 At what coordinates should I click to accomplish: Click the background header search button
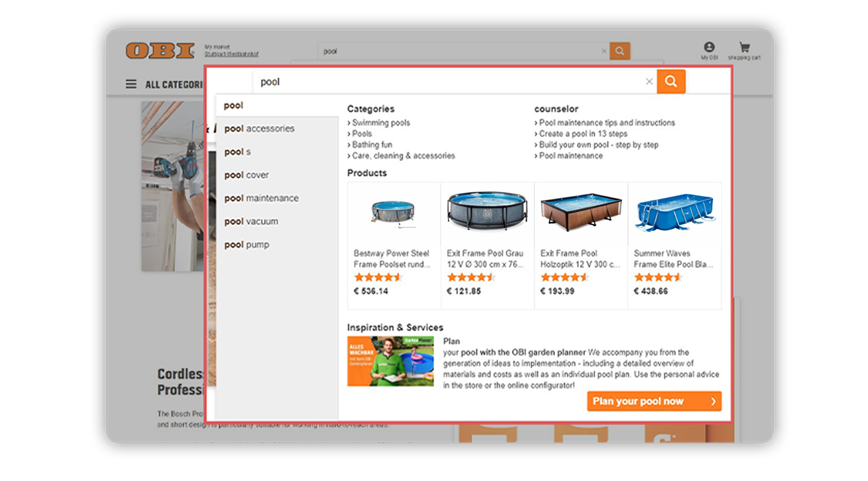[x=620, y=51]
